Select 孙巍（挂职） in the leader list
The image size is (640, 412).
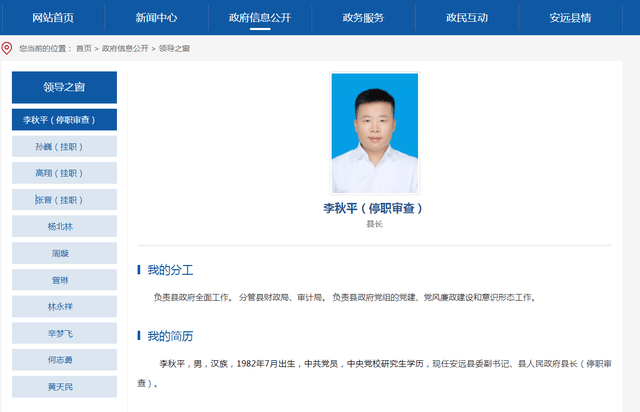click(x=64, y=147)
